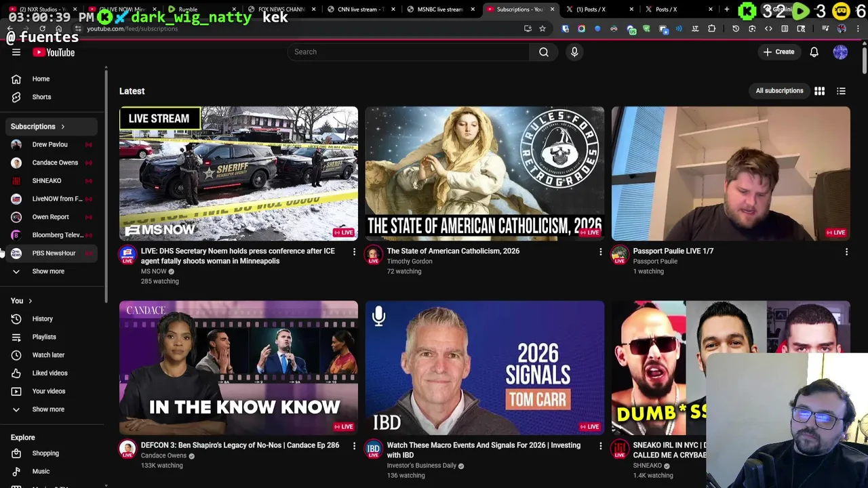This screenshot has height=488, width=868.
Task: Click the IBD channel avatar under video
Action: pyautogui.click(x=374, y=449)
